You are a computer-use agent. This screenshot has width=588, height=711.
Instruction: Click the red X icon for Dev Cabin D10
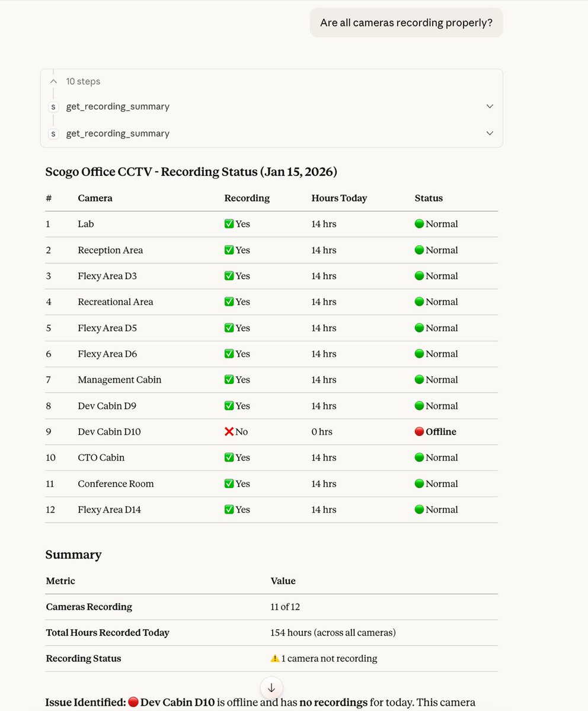tap(230, 431)
